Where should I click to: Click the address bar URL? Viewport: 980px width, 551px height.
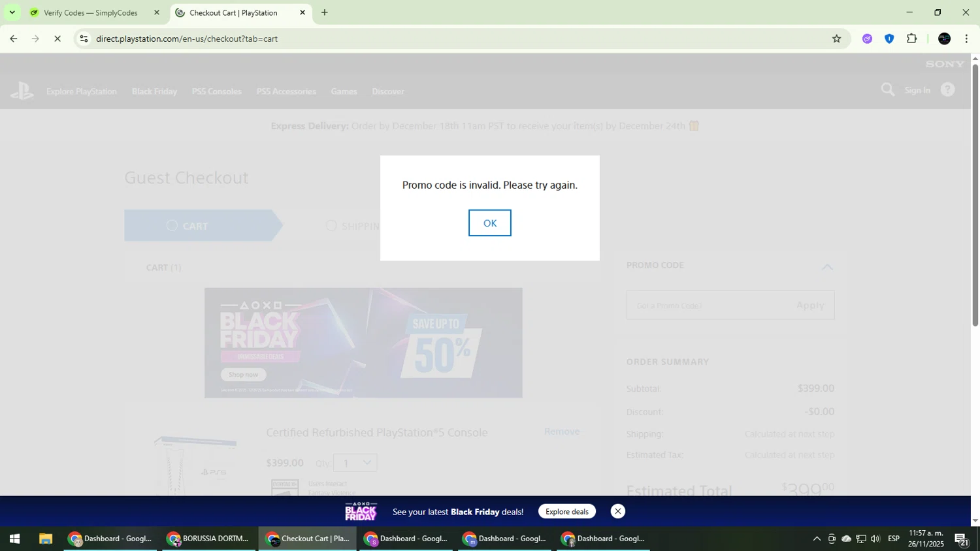point(187,39)
